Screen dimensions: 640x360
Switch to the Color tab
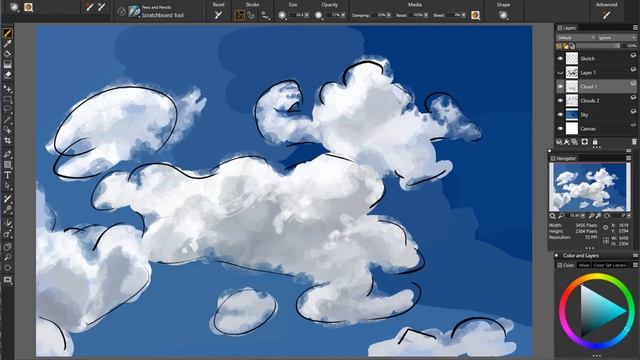[x=566, y=265]
